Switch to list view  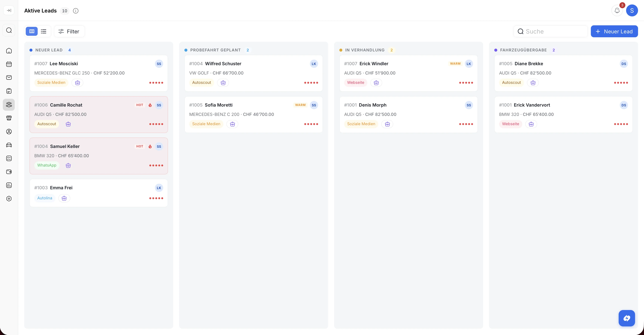coord(44,31)
